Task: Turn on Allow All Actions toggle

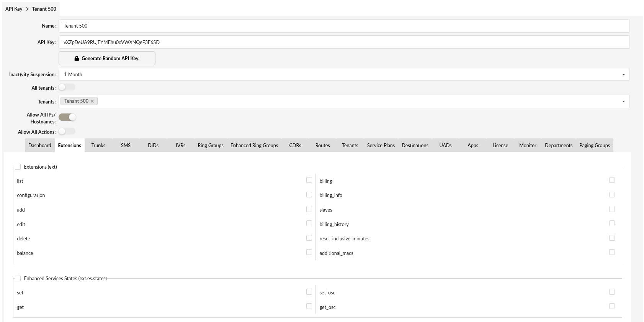Action: coord(67,131)
